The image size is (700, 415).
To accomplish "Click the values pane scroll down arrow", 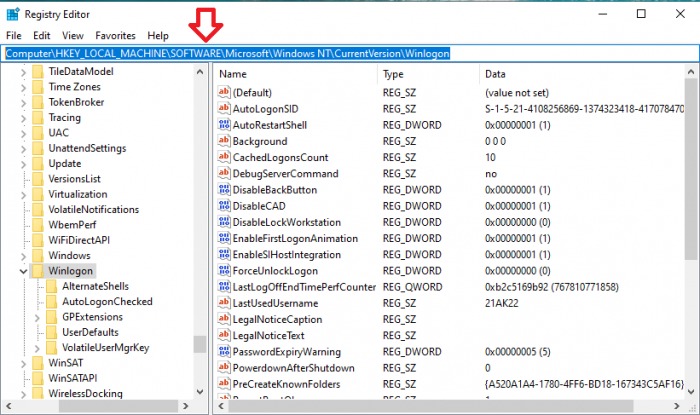I will click(691, 392).
